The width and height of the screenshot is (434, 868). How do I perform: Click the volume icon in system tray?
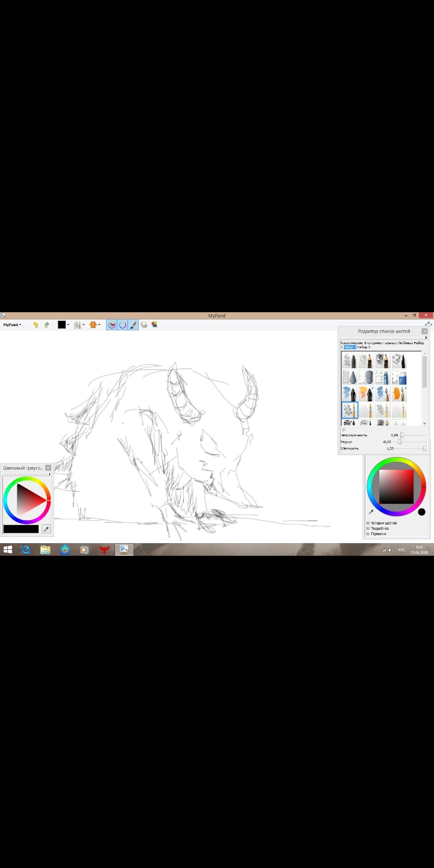pyautogui.click(x=390, y=550)
